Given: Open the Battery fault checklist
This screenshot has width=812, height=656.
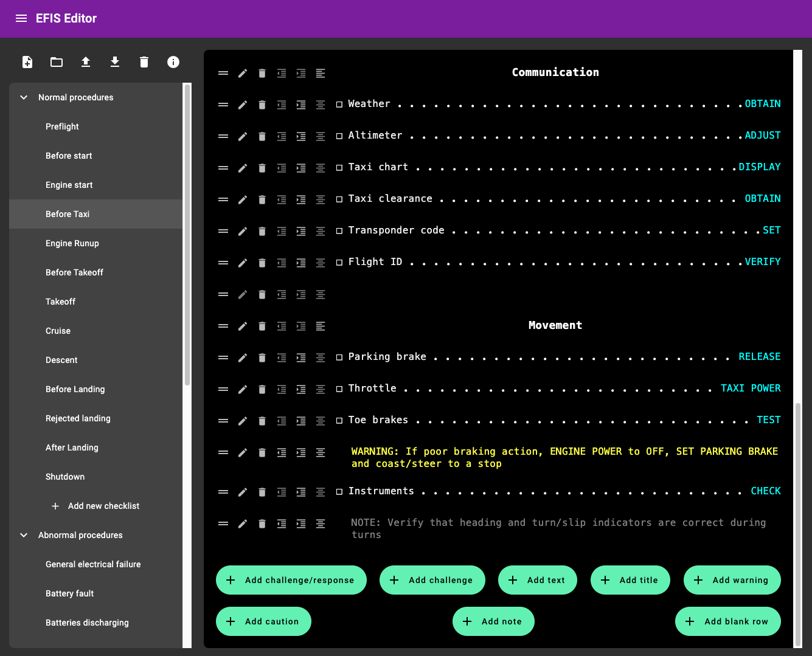Looking at the screenshot, I should 95,593.
